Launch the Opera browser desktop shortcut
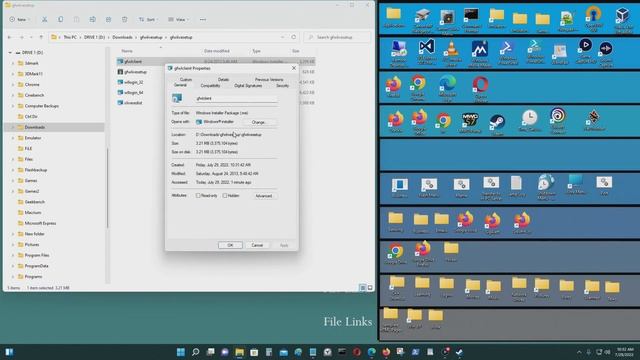 480,89
